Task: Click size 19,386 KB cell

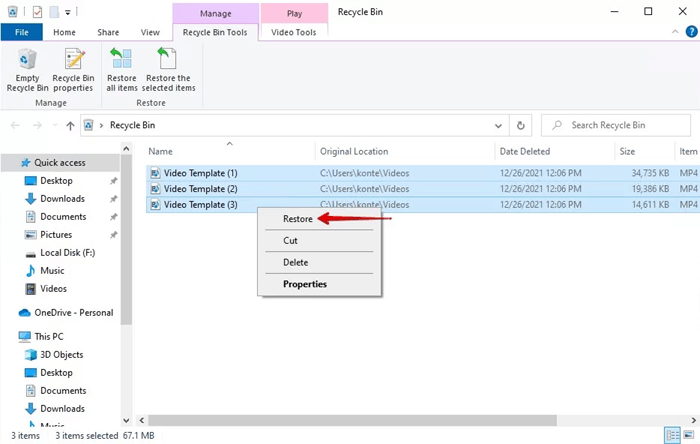Action: tap(650, 189)
